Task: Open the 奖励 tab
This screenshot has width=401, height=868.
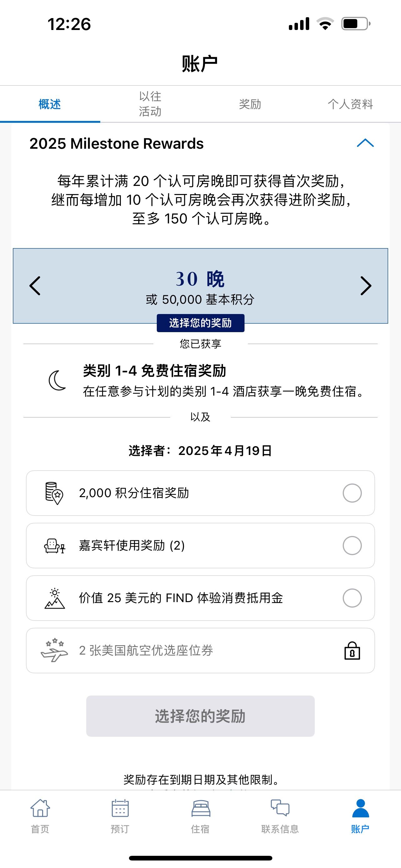Action: click(x=250, y=104)
